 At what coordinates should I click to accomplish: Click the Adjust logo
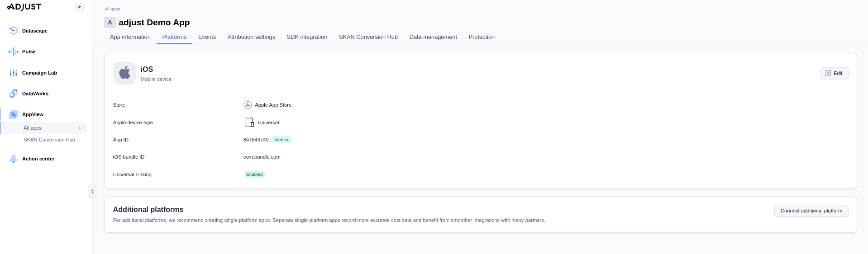click(x=24, y=7)
